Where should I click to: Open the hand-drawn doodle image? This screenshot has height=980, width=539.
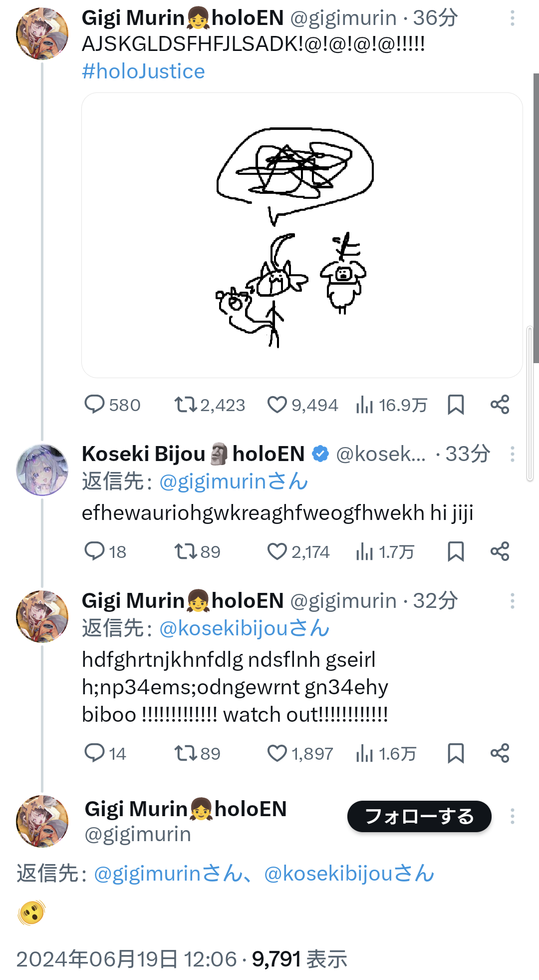click(x=302, y=235)
